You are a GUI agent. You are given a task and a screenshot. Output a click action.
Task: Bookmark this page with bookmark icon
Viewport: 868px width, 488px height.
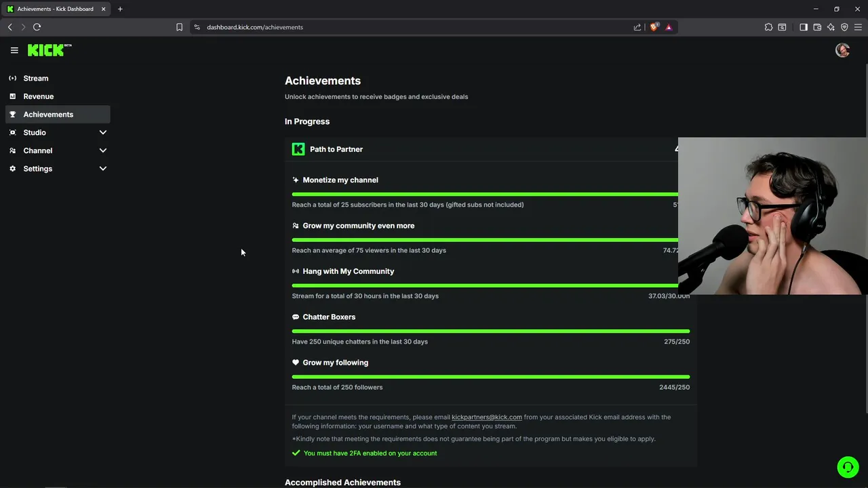(179, 27)
